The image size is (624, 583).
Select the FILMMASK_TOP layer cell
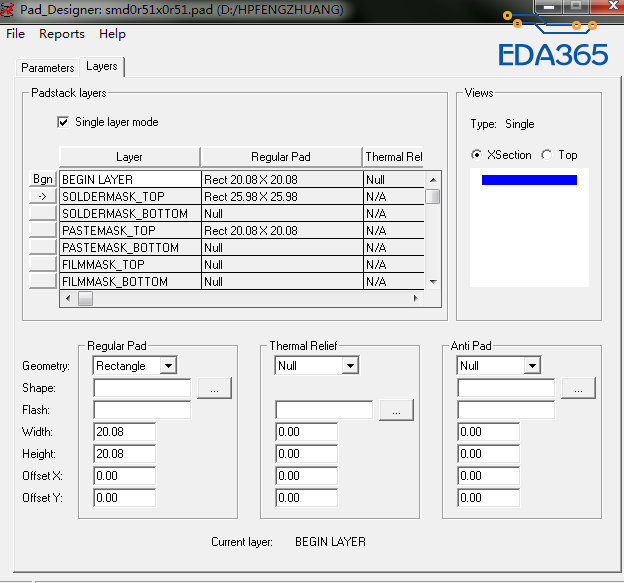[130, 265]
